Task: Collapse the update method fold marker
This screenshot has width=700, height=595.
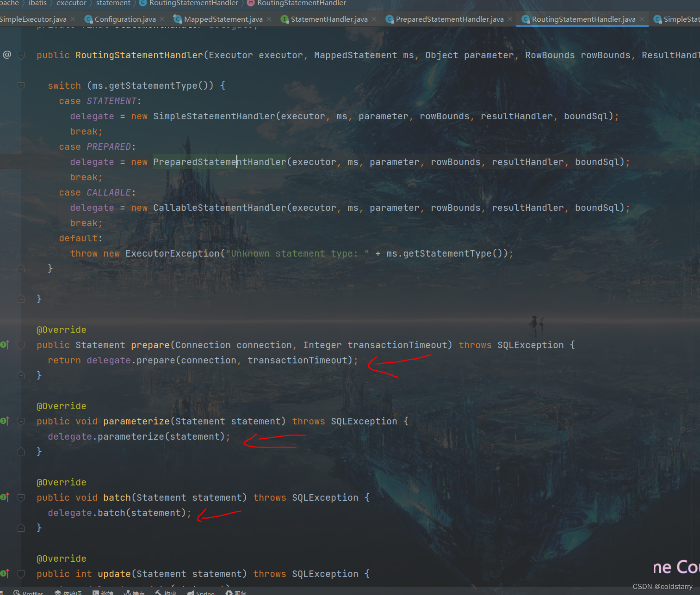Action: point(21,574)
